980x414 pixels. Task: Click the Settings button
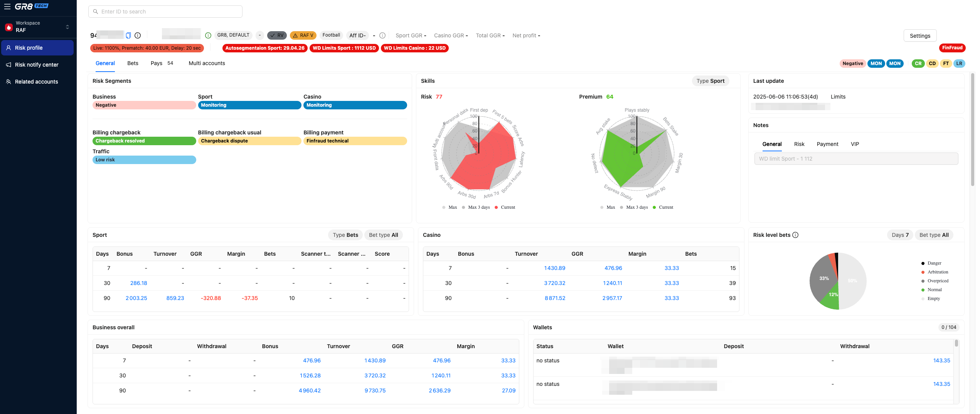click(920, 36)
